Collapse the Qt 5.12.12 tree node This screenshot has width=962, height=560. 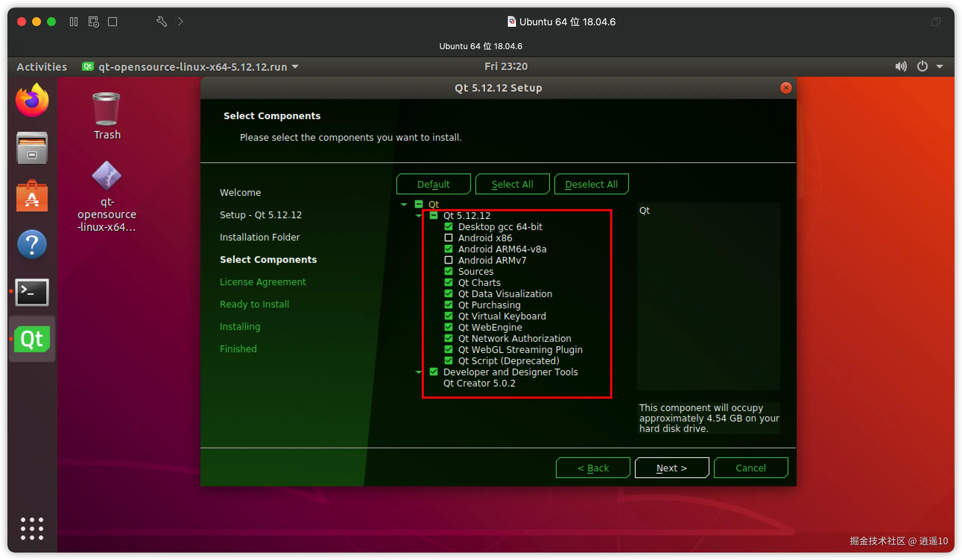[418, 216]
